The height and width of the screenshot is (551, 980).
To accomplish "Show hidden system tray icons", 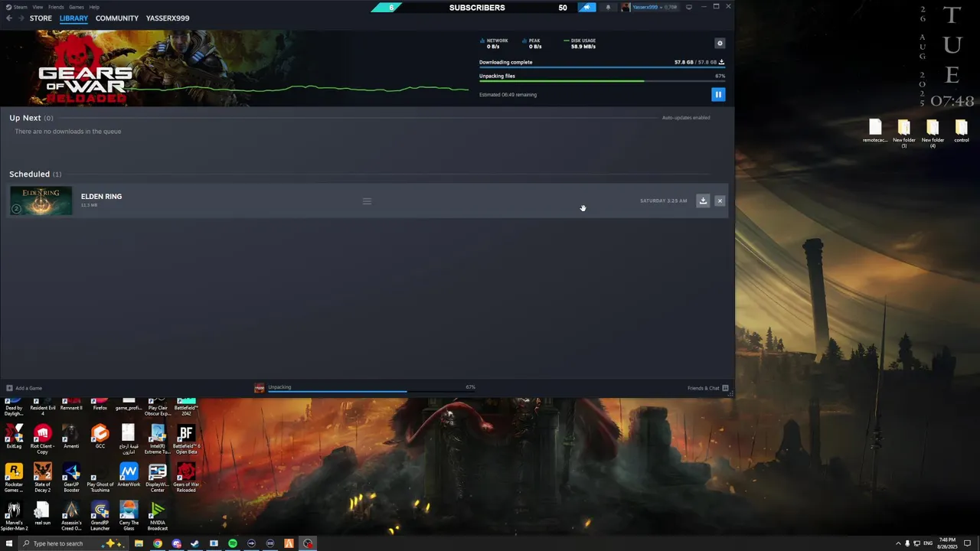I will click(x=898, y=543).
